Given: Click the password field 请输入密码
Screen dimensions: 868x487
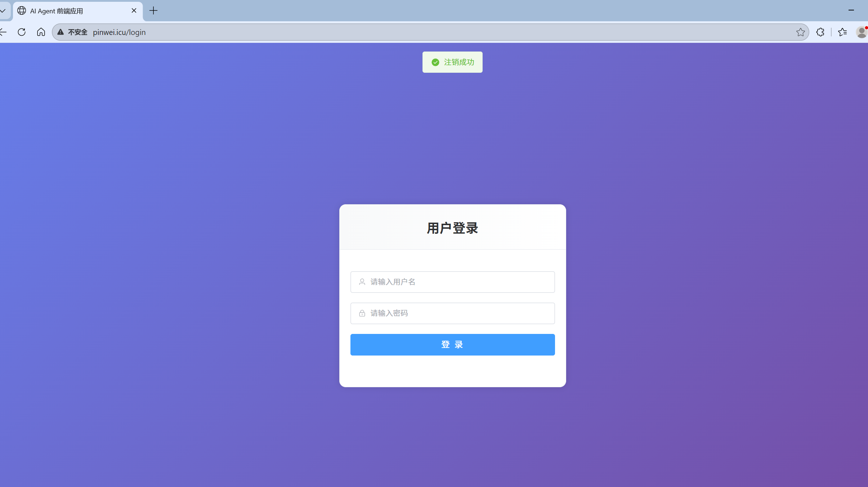Looking at the screenshot, I should (x=452, y=313).
